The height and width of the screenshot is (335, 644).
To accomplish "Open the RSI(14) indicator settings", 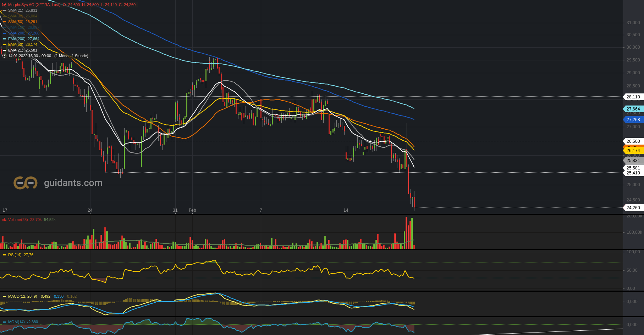I will [x=15, y=255].
